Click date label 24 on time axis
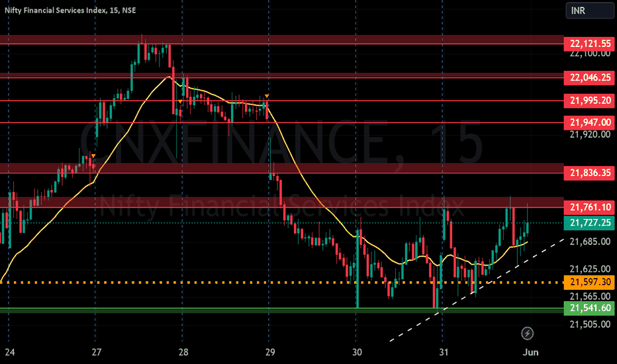Screen dimensions: 617x364 [10, 352]
